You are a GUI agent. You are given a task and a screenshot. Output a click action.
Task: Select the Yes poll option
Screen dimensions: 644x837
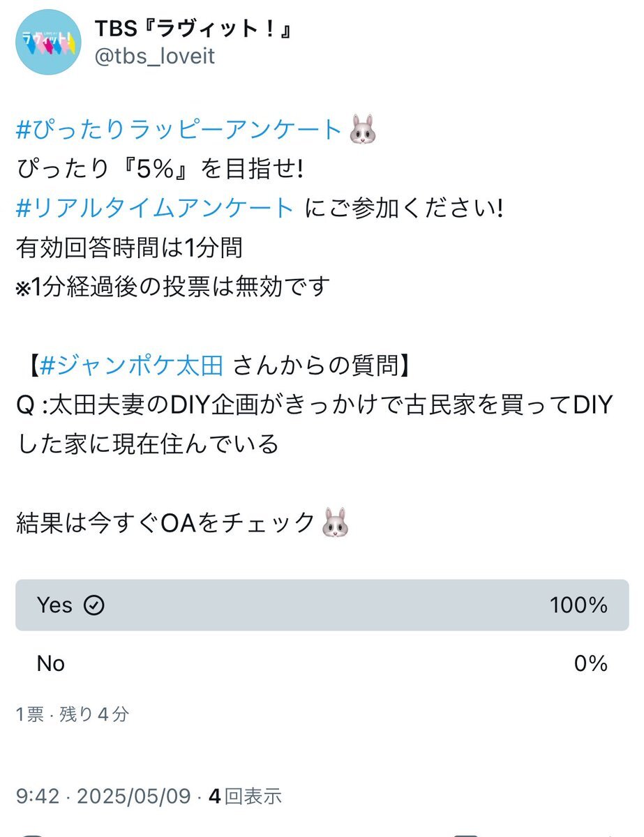(322, 605)
